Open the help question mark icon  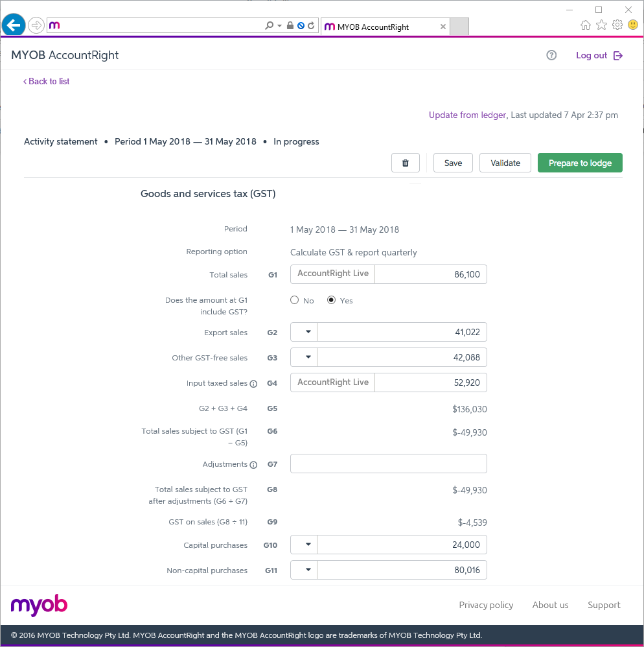[551, 55]
